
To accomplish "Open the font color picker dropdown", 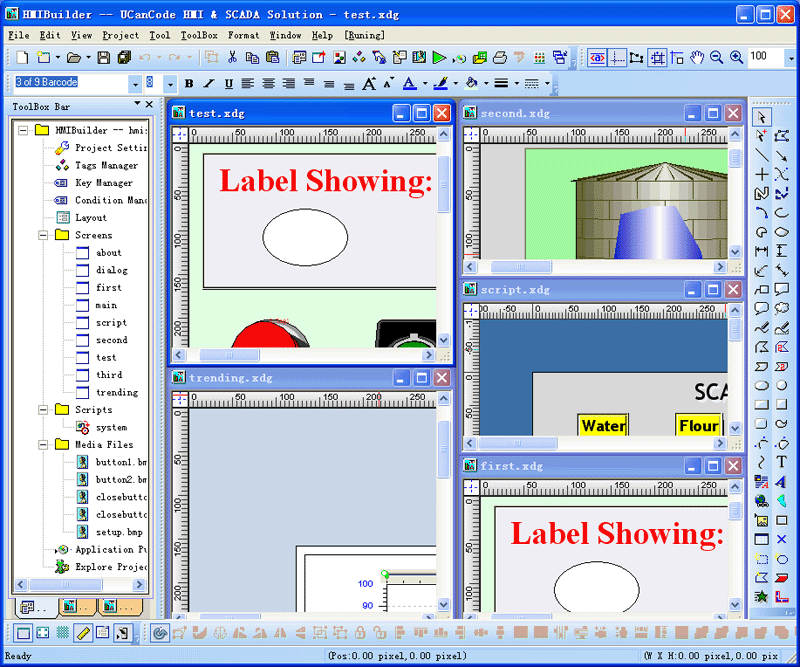I will pos(424,84).
